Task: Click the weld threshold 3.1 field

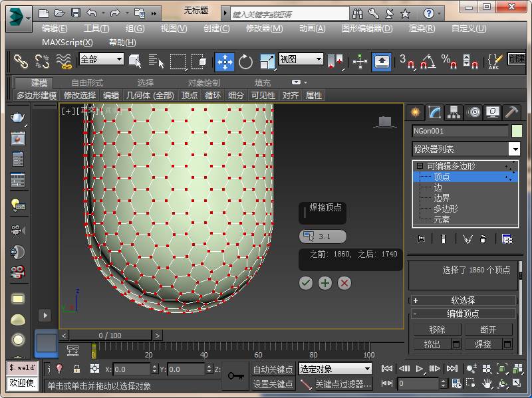Action: click(323, 237)
